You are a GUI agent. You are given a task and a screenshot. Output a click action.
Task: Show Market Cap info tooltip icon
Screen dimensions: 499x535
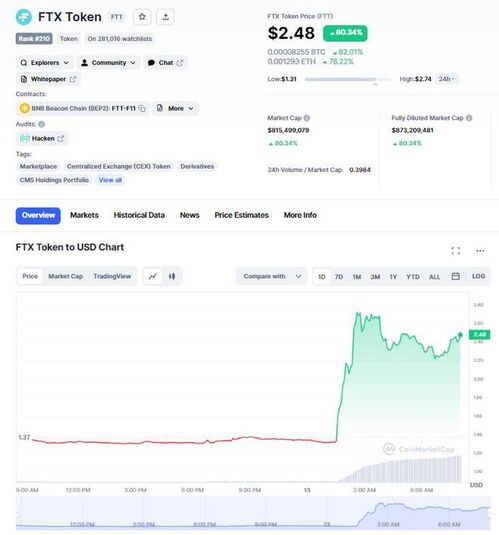click(x=306, y=118)
